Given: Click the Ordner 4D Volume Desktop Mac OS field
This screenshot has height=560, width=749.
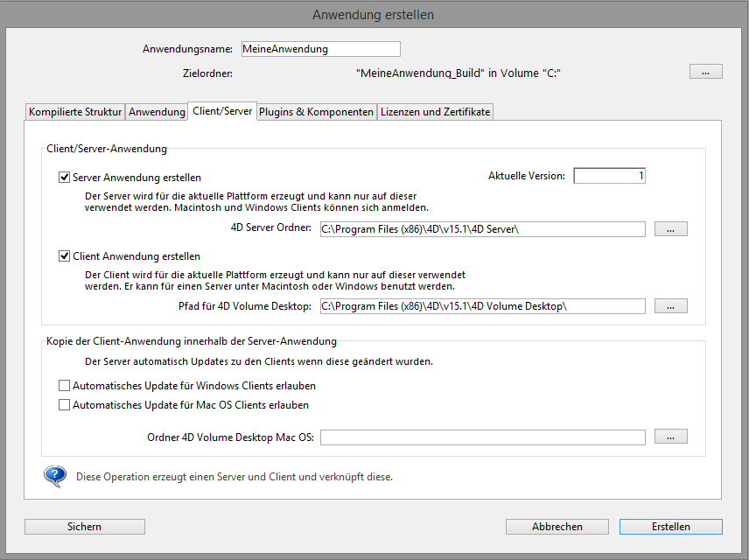Looking at the screenshot, I should pyautogui.click(x=482, y=437).
